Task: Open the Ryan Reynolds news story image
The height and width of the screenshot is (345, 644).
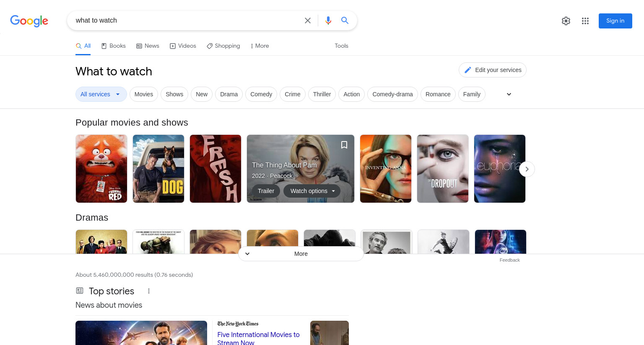Action: coord(141,333)
